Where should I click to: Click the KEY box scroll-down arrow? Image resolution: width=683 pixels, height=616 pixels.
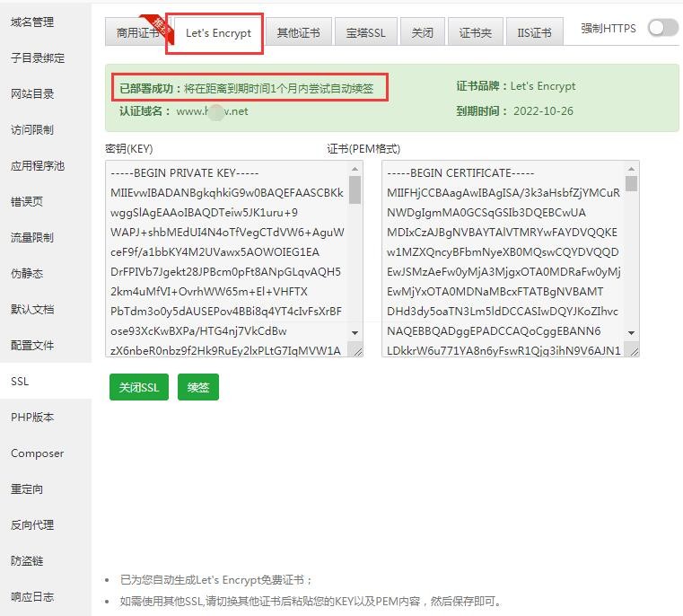point(355,333)
